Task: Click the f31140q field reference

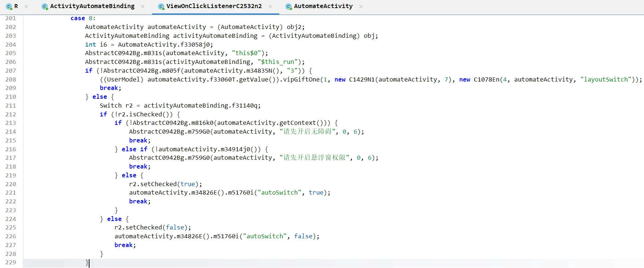Action: click(x=245, y=106)
